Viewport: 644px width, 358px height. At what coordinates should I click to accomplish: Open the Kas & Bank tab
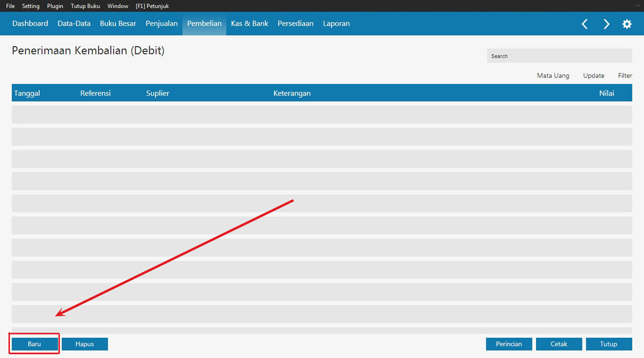pyautogui.click(x=250, y=24)
